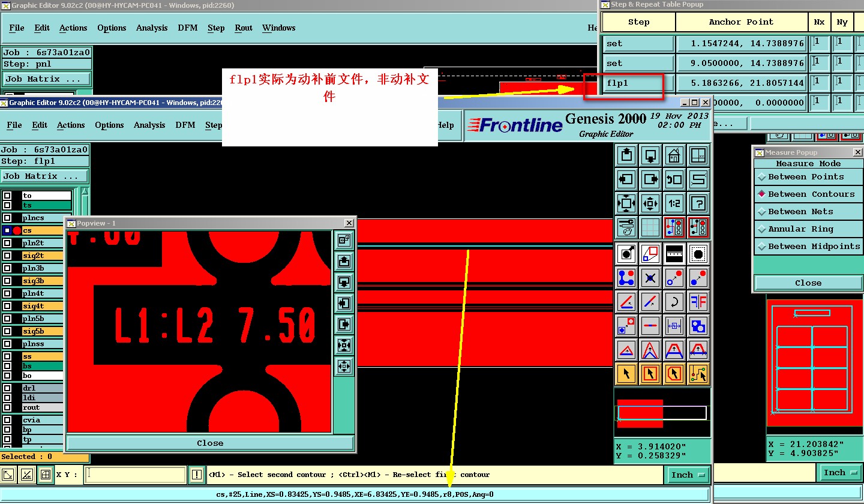This screenshot has height=504, width=864.
Task: Click Help menu in flp1 editor
Action: [x=446, y=125]
